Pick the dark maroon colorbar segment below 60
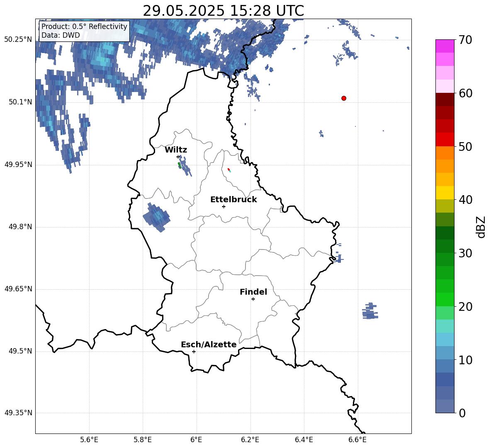 tap(445, 100)
